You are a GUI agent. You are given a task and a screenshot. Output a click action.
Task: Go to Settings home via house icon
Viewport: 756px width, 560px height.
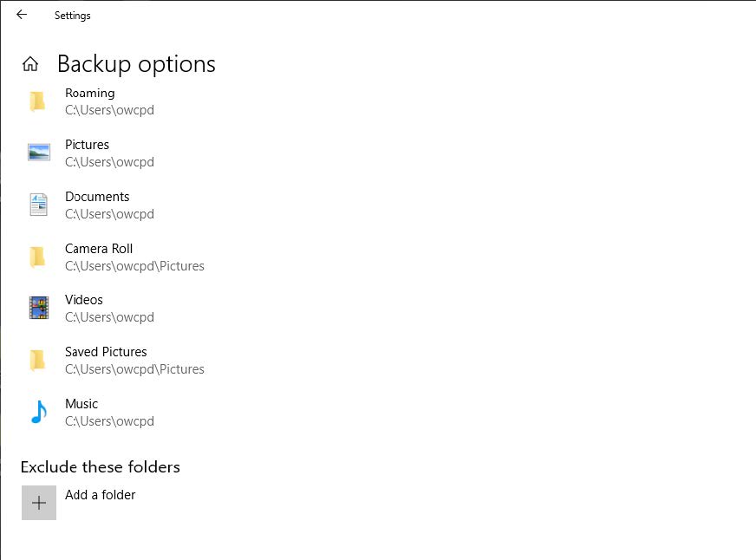(30, 64)
